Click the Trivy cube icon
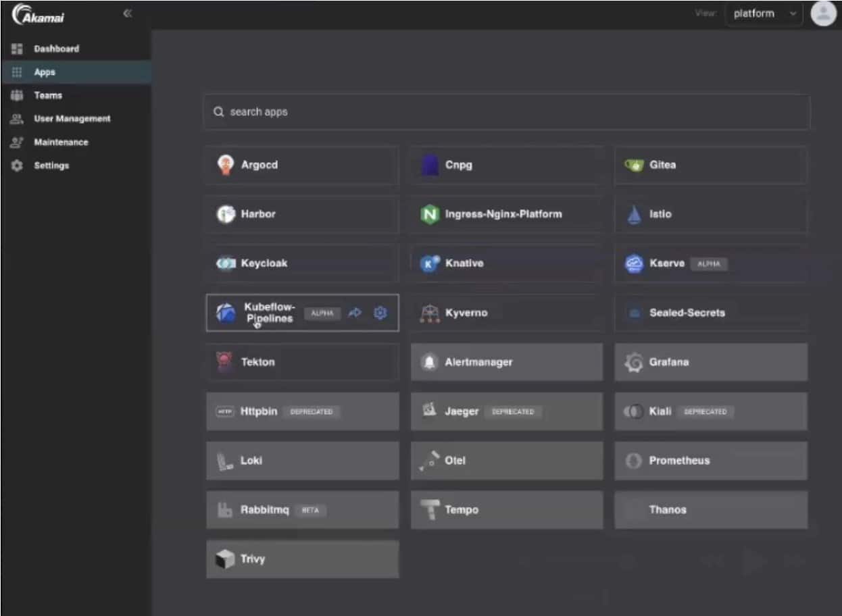This screenshot has height=616, width=842. 225,559
